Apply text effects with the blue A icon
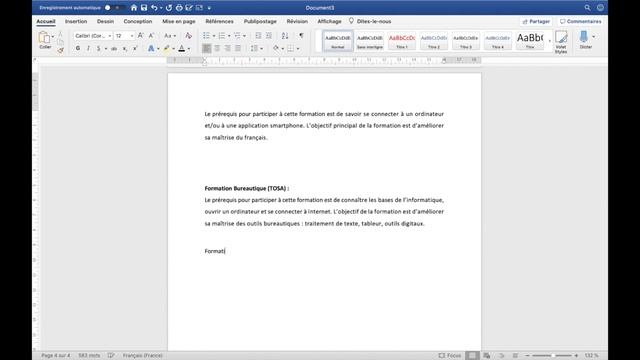640x360 pixels. click(151, 49)
